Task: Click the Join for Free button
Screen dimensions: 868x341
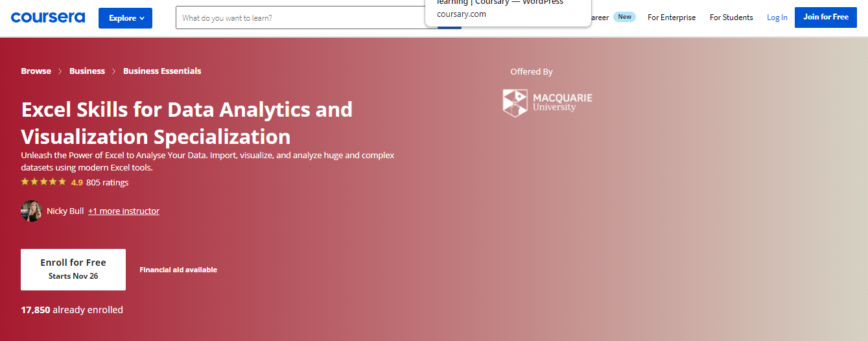Action: pos(825,18)
